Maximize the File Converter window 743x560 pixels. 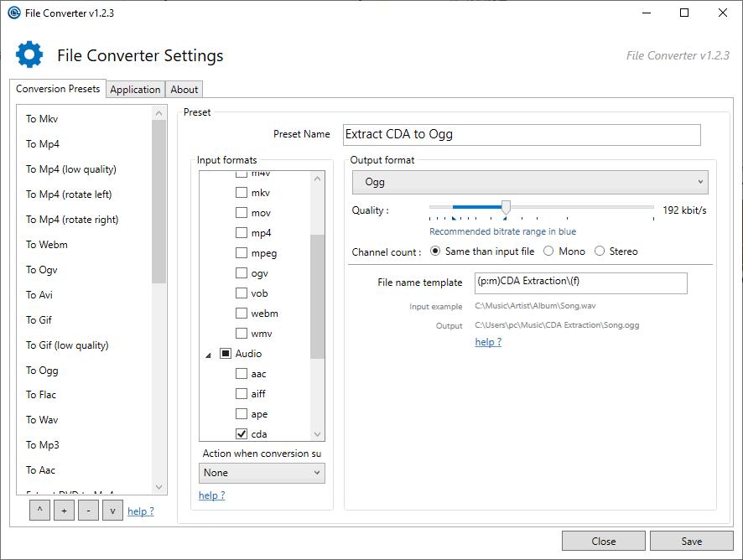tap(684, 13)
